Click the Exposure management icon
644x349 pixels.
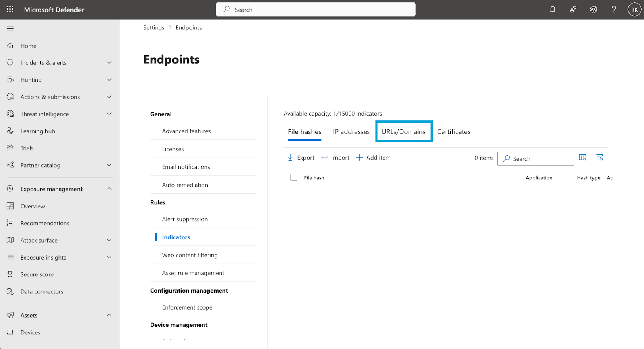[10, 189]
